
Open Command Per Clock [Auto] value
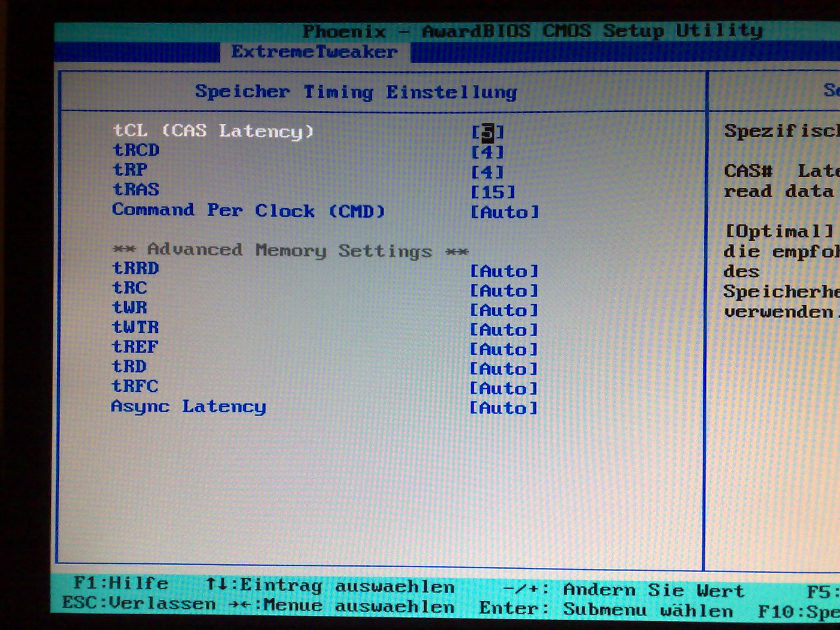pos(505,212)
